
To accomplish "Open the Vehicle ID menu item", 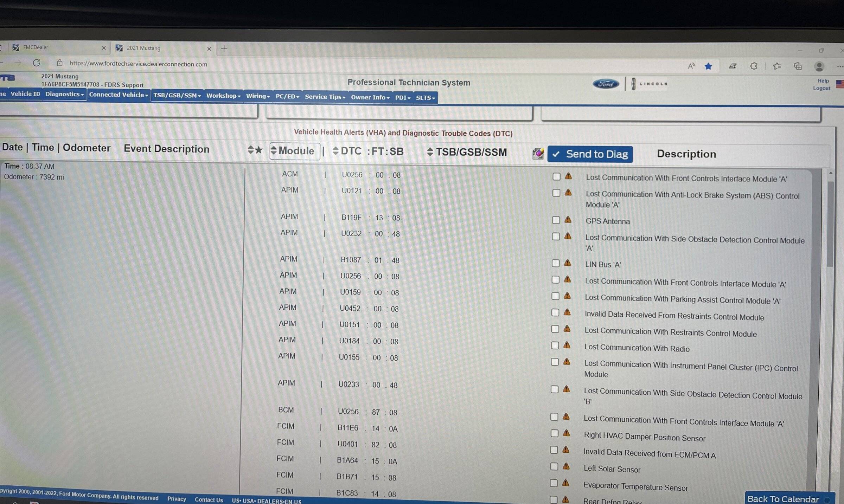I will click(x=25, y=94).
